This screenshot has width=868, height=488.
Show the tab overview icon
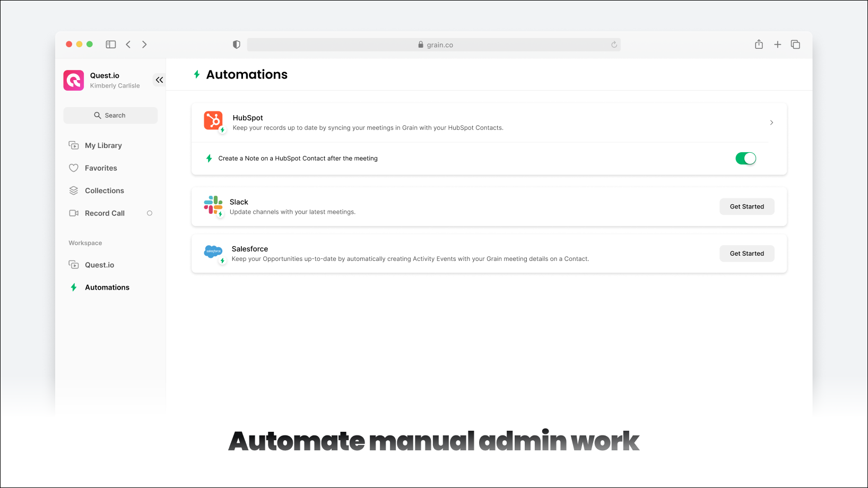[795, 45]
